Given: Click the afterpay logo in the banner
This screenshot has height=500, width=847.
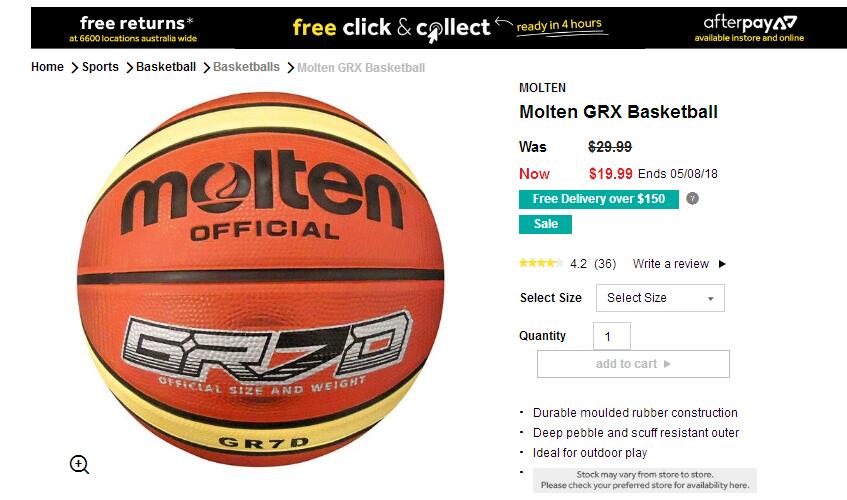Looking at the screenshot, I should click(x=750, y=23).
